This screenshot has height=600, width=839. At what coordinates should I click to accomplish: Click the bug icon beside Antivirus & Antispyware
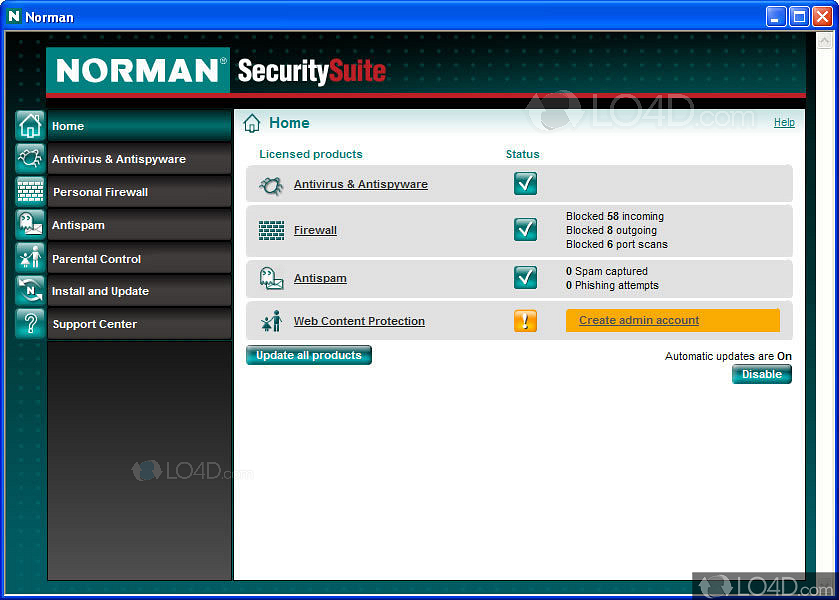pos(270,184)
